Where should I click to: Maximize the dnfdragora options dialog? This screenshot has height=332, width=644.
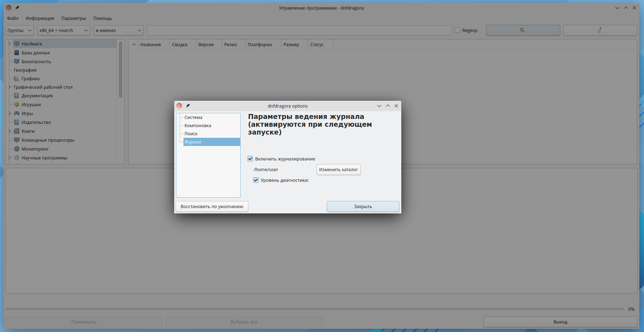[388, 106]
